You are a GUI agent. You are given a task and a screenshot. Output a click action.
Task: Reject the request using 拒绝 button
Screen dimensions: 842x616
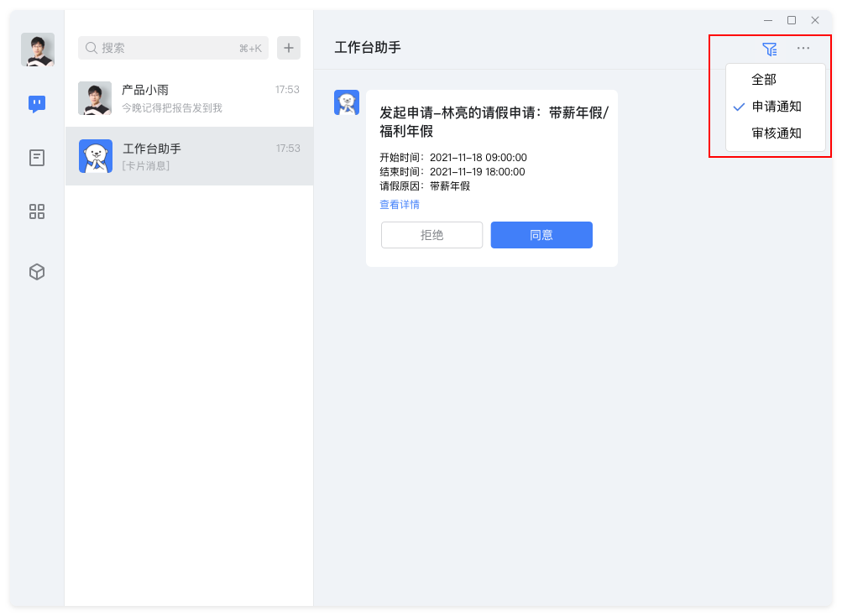coord(431,235)
